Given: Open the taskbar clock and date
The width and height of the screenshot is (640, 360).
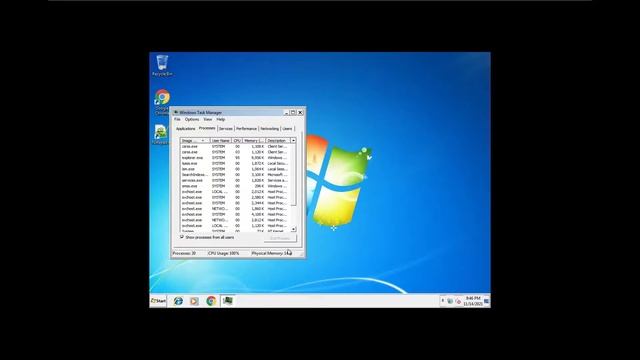Looking at the screenshot, I should click(x=473, y=301).
